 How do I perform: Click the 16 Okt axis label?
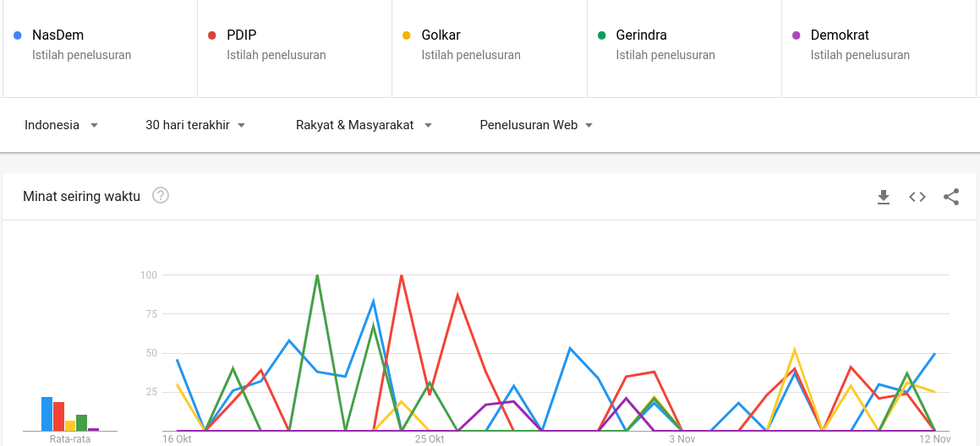pyautogui.click(x=177, y=439)
